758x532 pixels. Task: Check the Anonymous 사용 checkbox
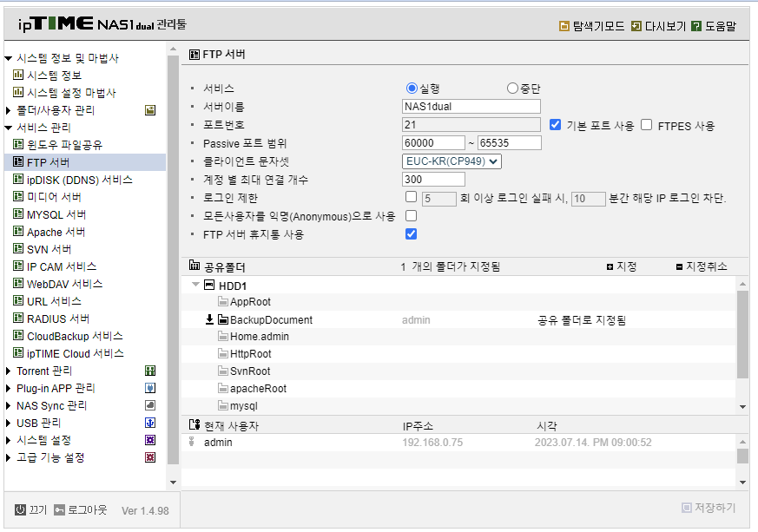[x=412, y=215]
